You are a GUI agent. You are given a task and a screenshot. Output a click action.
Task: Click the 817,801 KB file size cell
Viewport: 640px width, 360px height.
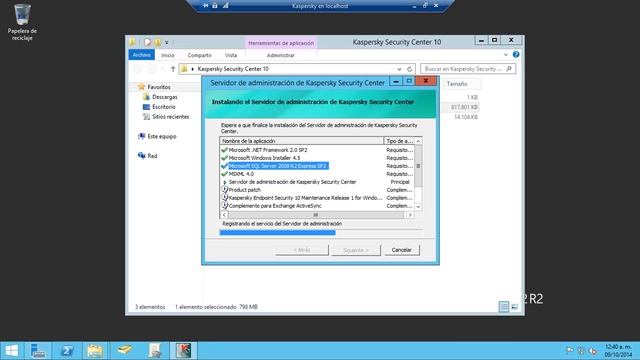464,107
